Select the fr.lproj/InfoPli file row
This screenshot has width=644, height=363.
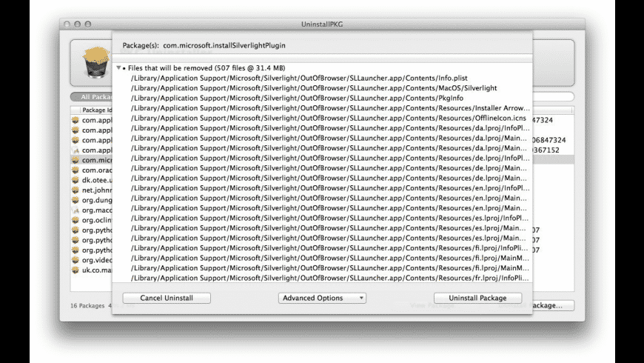[x=323, y=278]
